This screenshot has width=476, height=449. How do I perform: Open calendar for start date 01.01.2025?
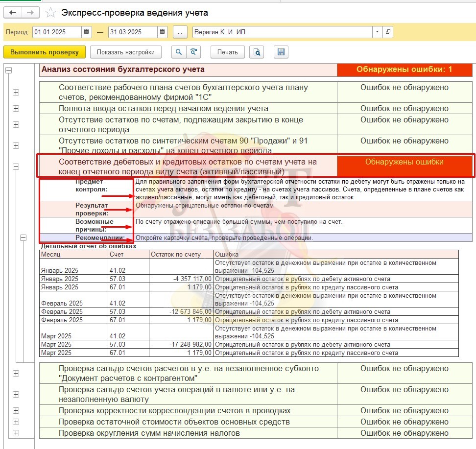[87, 32]
